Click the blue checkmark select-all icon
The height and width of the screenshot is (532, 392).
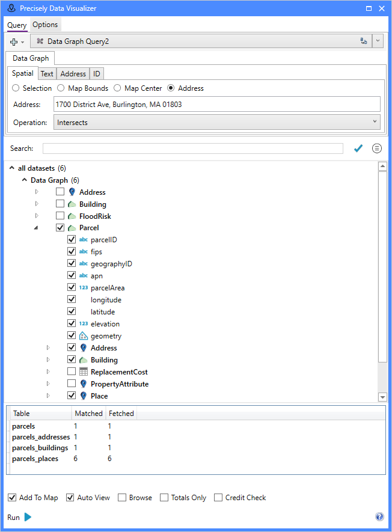[358, 148]
